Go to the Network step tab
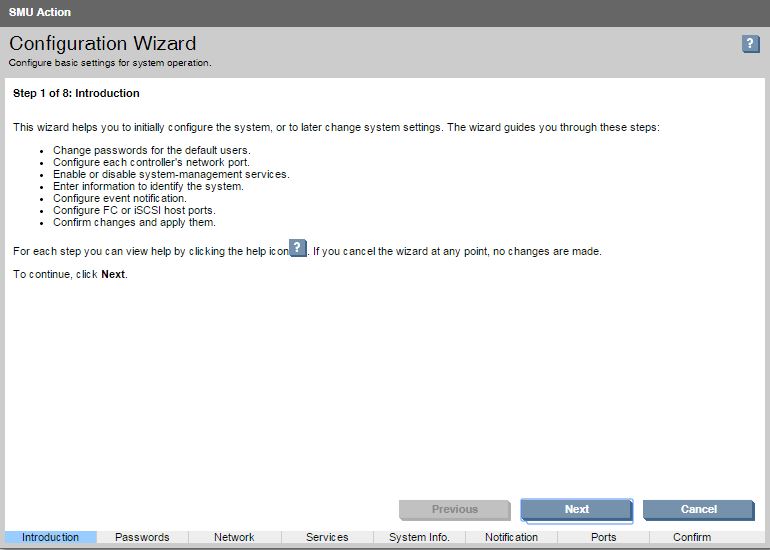Viewport: 770px width, 550px height. (x=234, y=537)
